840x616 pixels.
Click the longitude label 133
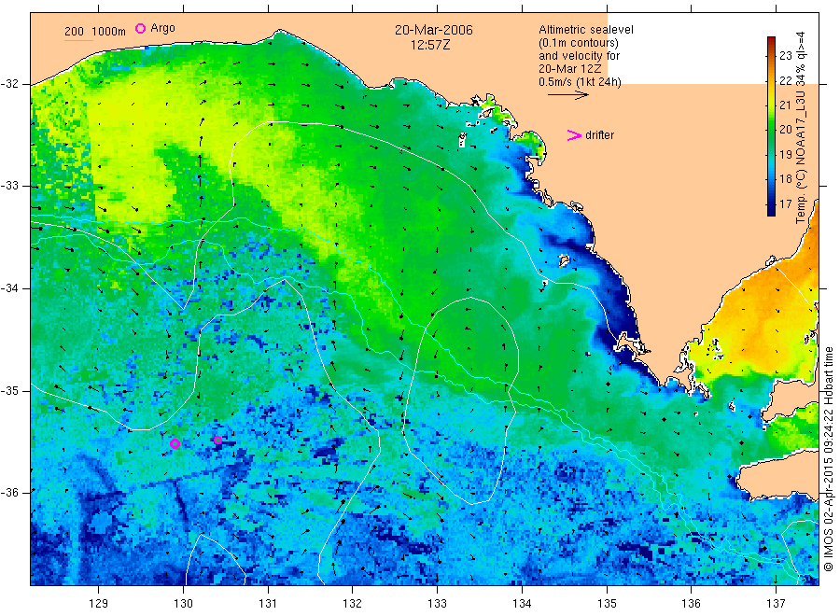click(x=437, y=604)
